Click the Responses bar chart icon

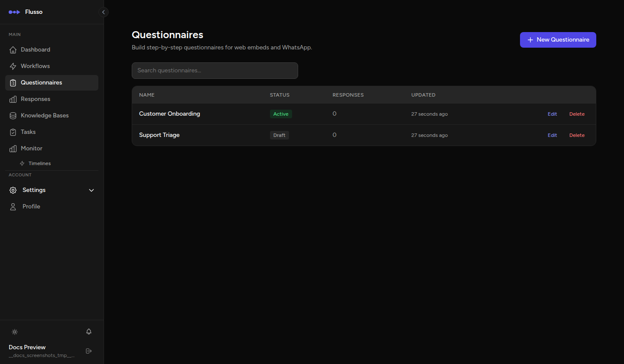[13, 99]
